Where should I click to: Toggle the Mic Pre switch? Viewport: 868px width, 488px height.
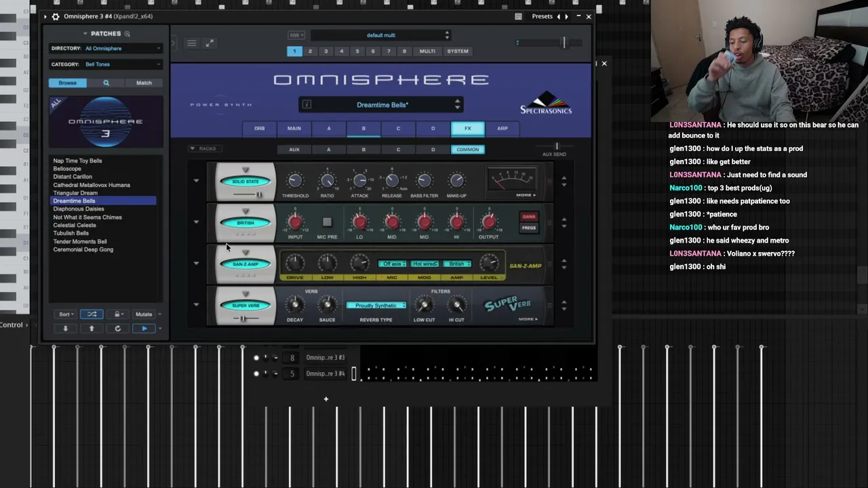click(327, 222)
